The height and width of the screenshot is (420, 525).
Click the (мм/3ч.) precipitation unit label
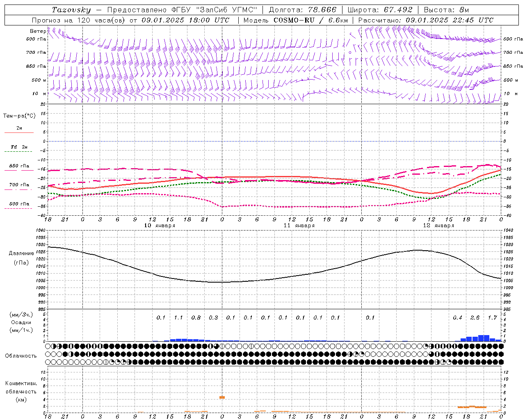click(x=21, y=315)
